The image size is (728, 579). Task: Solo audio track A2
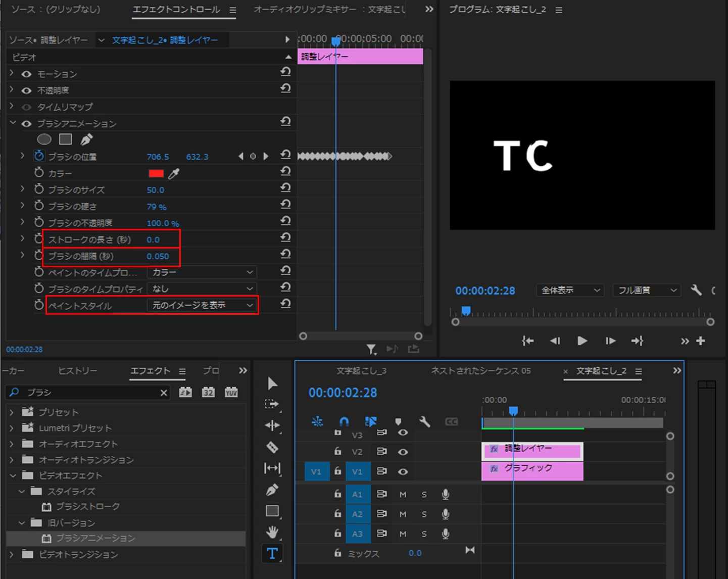[x=424, y=514]
